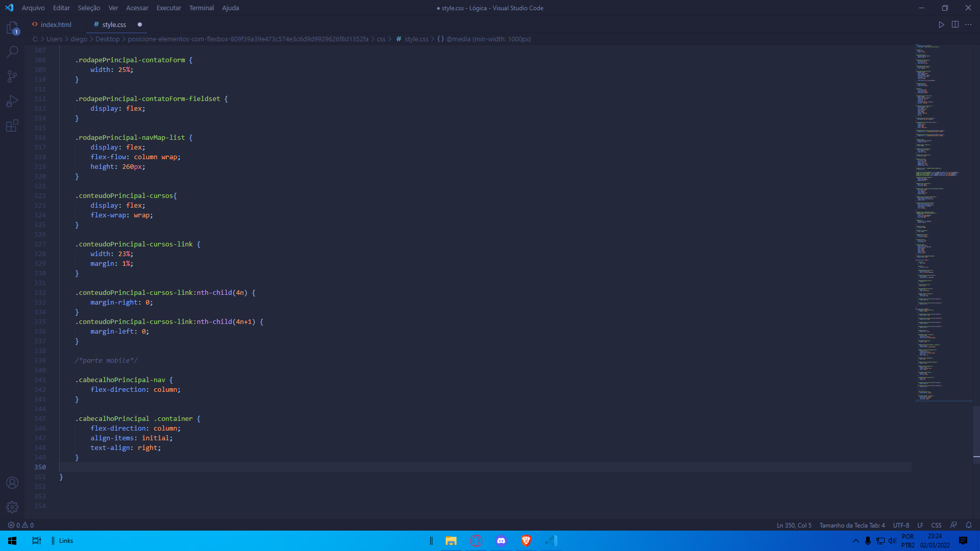The height and width of the screenshot is (551, 980).
Task: Expand the posicione-elementos-com-flexbox breadcrumb
Action: (x=248, y=39)
